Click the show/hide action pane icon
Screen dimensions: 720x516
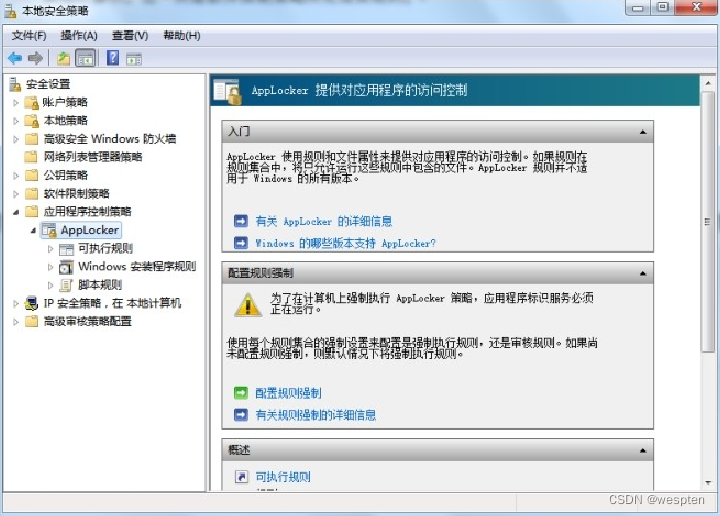134,59
